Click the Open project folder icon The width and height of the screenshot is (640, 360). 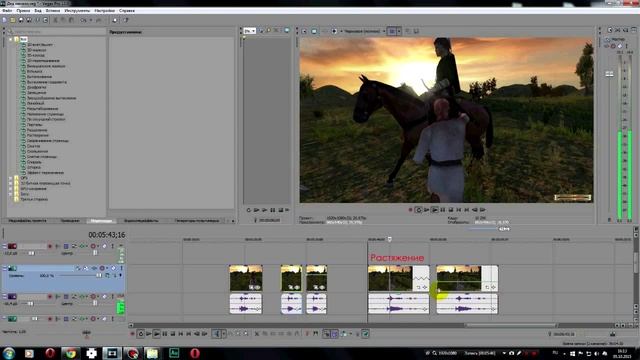coord(13,20)
